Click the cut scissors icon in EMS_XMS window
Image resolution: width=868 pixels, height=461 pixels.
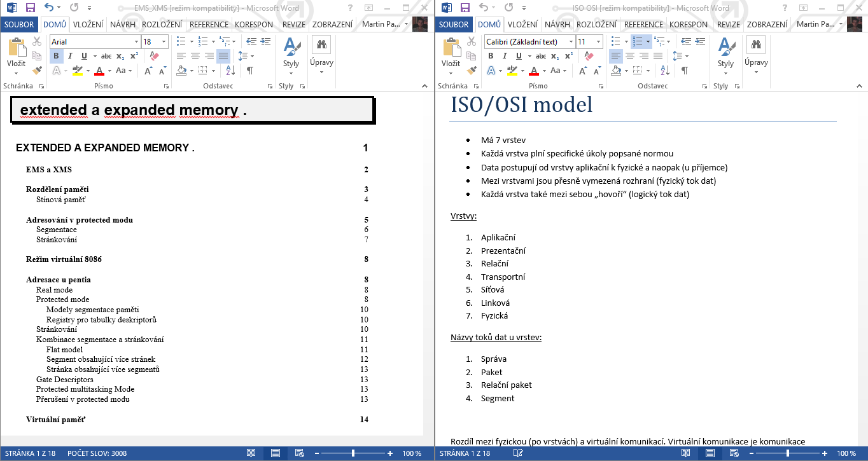[x=37, y=41]
